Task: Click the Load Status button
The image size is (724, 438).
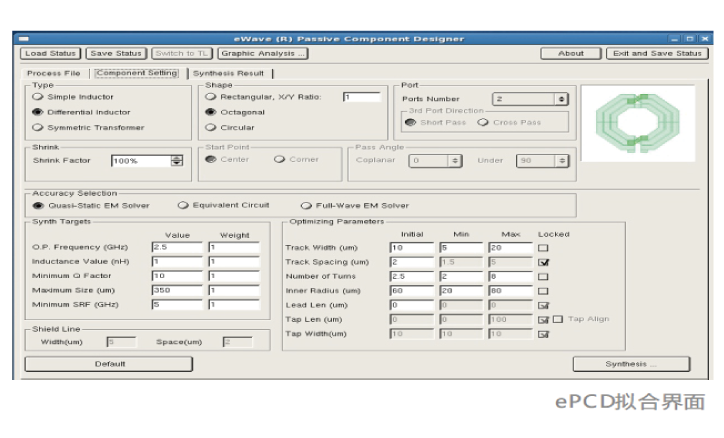Action: 50,54
